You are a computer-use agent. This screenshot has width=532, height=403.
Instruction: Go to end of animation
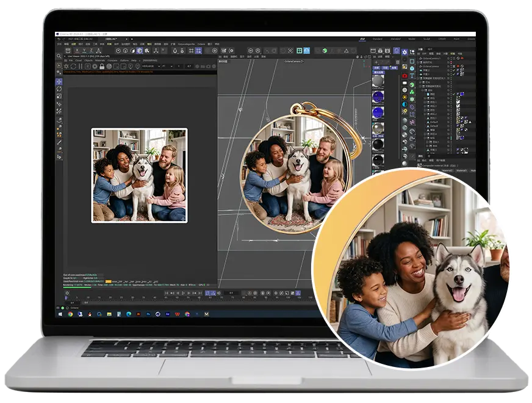click(x=200, y=293)
